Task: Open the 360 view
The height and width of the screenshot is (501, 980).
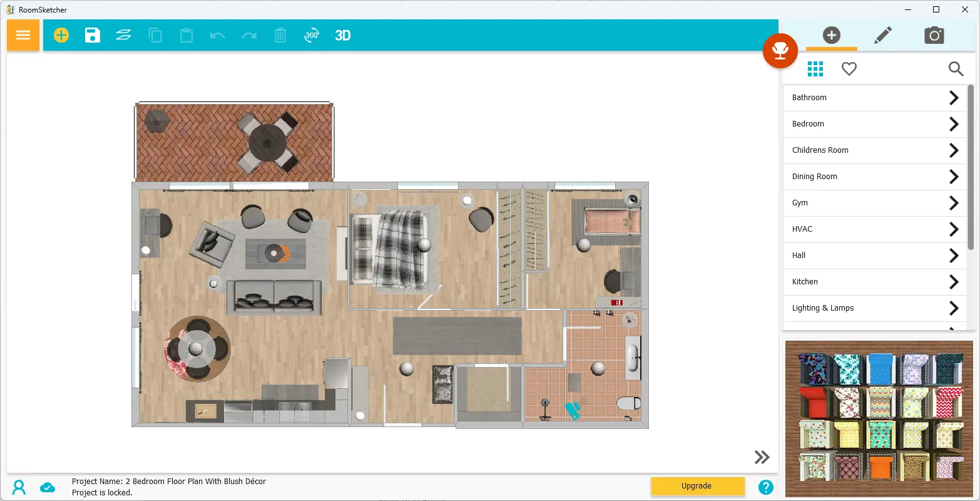Action: click(x=312, y=35)
